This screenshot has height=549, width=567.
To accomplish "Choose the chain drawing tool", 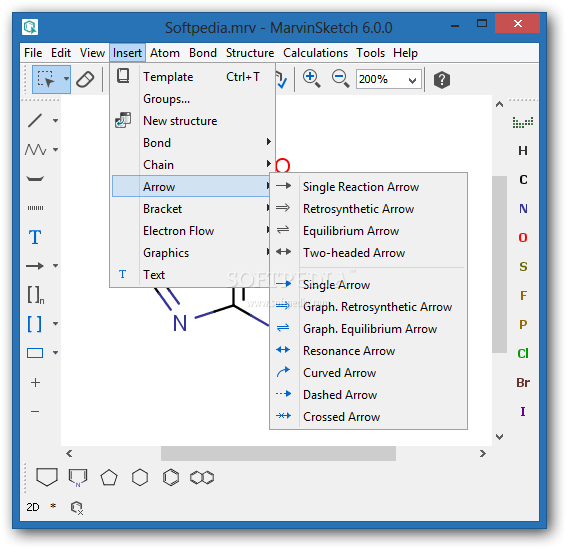I will [x=35, y=149].
